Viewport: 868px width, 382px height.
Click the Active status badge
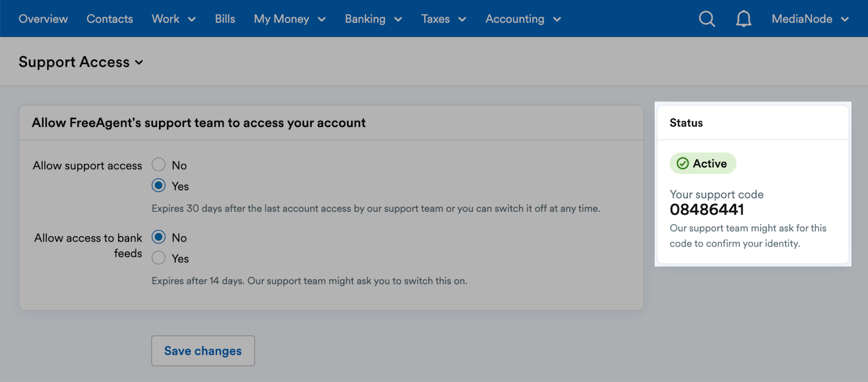(x=703, y=164)
